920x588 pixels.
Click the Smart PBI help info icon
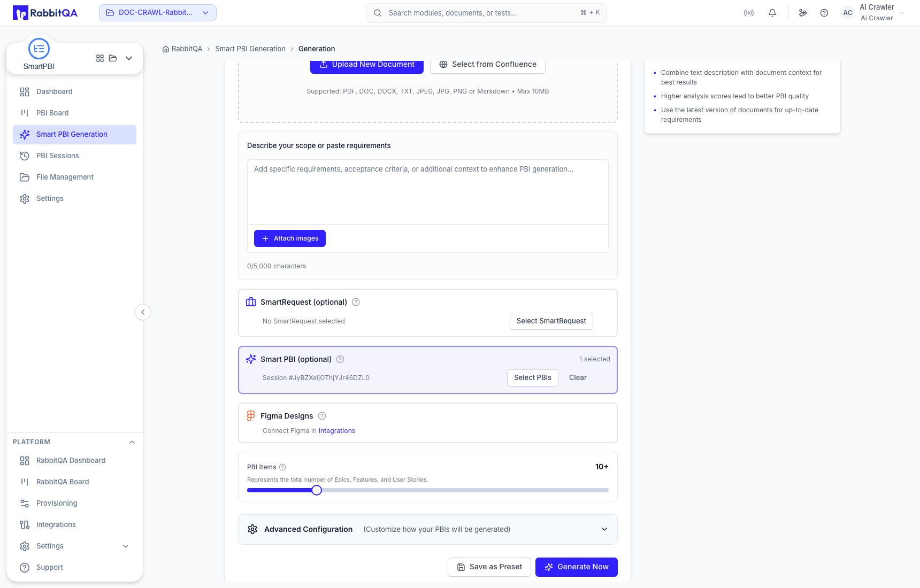[340, 359]
